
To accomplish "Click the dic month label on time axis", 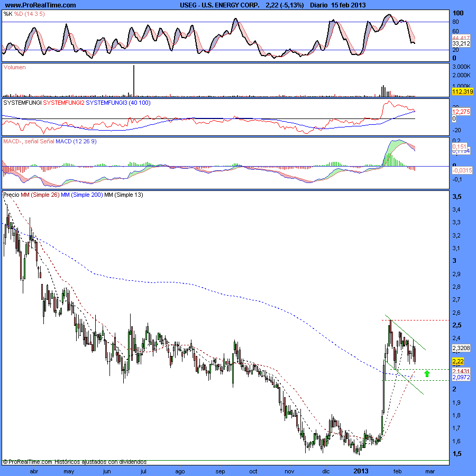I will pos(326,471).
